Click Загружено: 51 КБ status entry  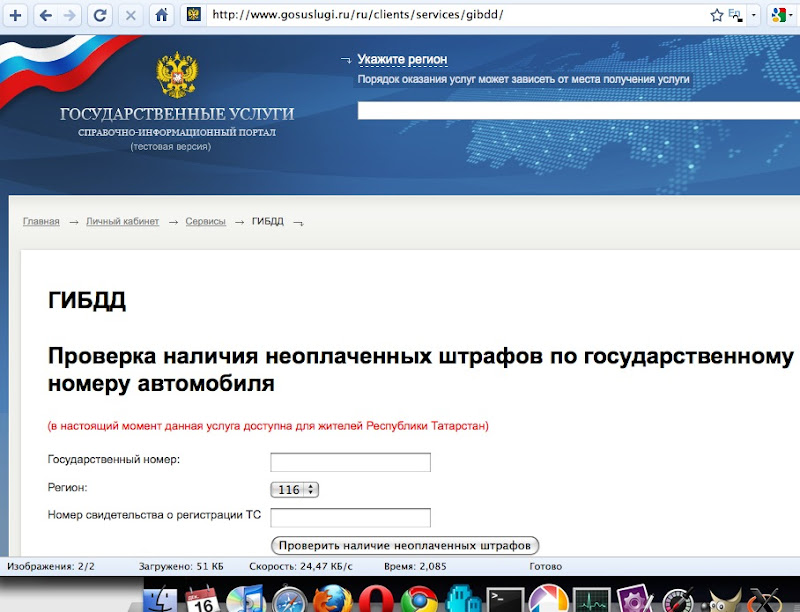pos(181,566)
